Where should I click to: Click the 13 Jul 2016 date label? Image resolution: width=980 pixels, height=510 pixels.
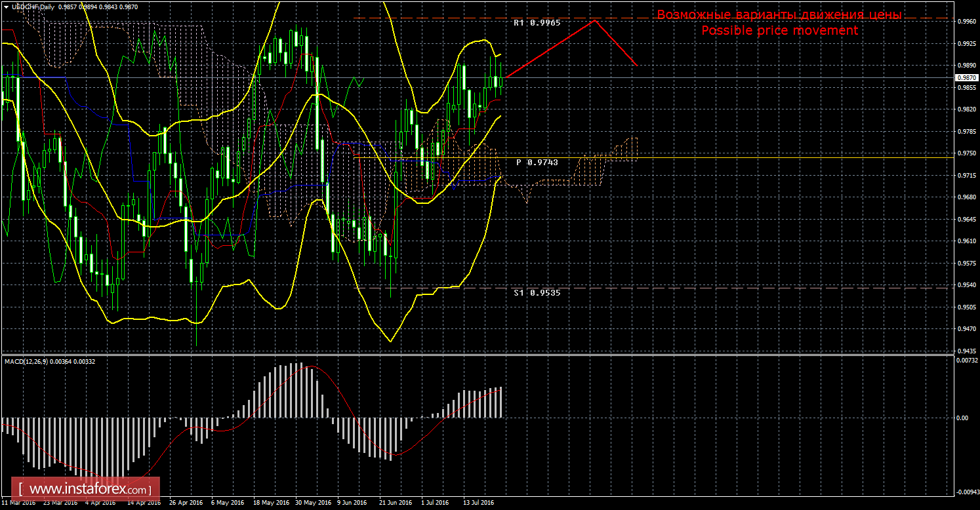478,503
